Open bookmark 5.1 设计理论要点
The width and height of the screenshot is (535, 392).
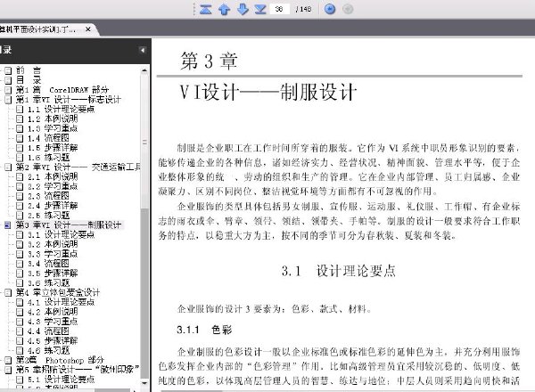click(x=61, y=379)
